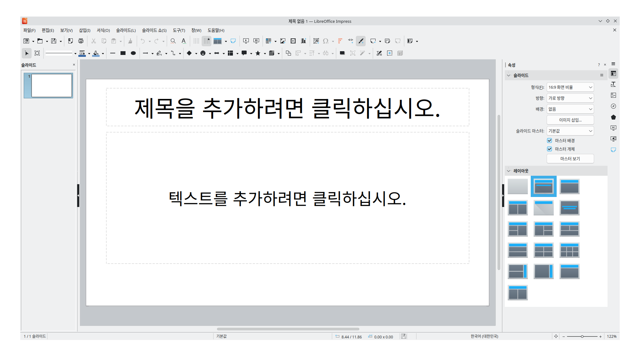
Task: Uncheck the 마스터 개체 checkbox
Action: click(x=549, y=149)
